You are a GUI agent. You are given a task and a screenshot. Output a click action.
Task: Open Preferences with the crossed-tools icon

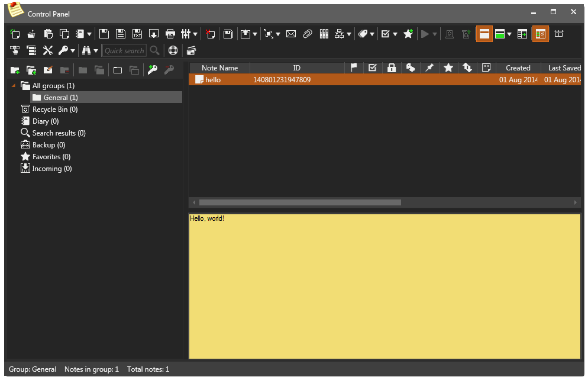click(48, 50)
